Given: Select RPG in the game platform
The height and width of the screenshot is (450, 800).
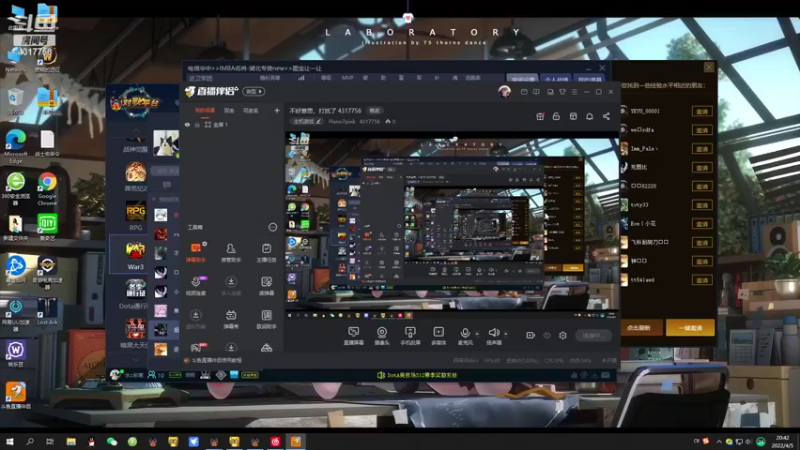Looking at the screenshot, I should [x=136, y=216].
